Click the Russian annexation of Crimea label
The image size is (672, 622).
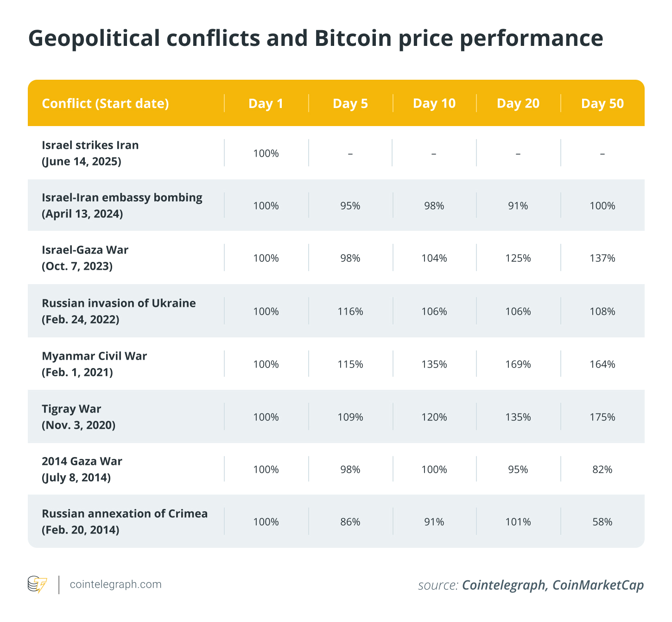(x=125, y=521)
